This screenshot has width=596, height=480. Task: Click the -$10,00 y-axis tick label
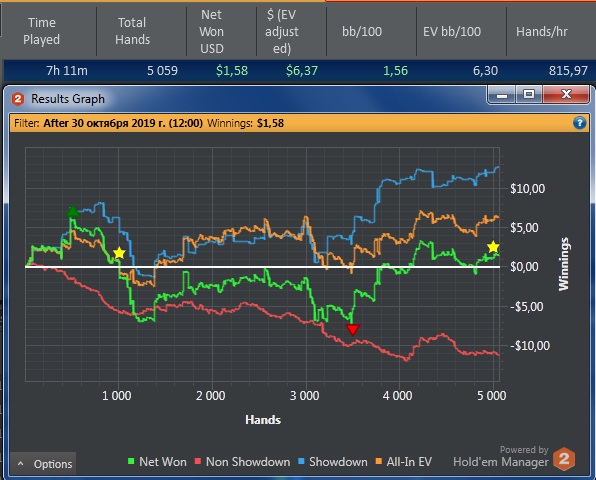(x=530, y=346)
